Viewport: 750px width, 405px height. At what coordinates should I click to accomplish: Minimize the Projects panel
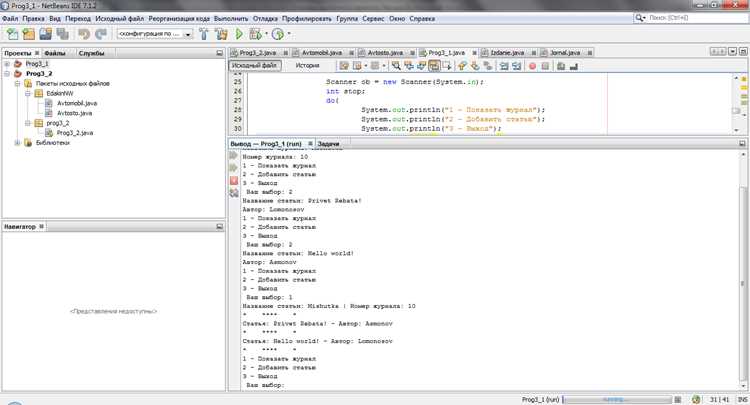(x=220, y=53)
